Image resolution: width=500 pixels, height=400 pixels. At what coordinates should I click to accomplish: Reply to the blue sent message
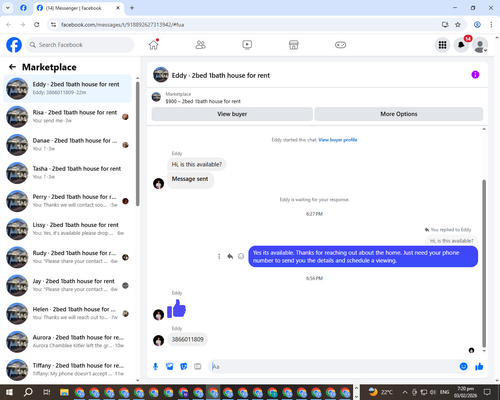tap(230, 256)
